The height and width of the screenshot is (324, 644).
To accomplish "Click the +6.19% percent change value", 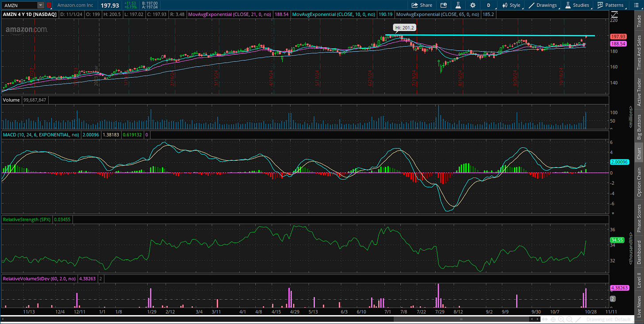I will [x=131, y=8].
